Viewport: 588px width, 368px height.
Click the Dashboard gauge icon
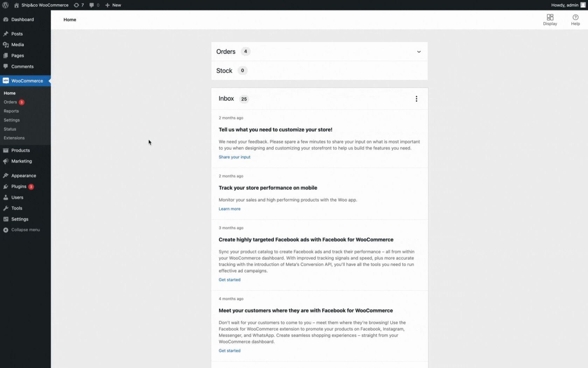tap(6, 19)
